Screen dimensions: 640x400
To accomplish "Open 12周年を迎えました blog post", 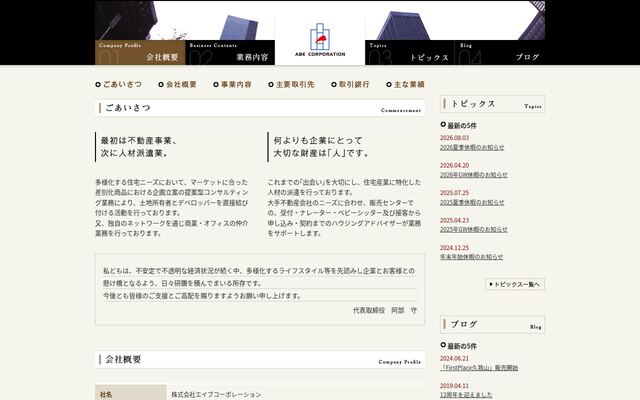I will 466,395.
